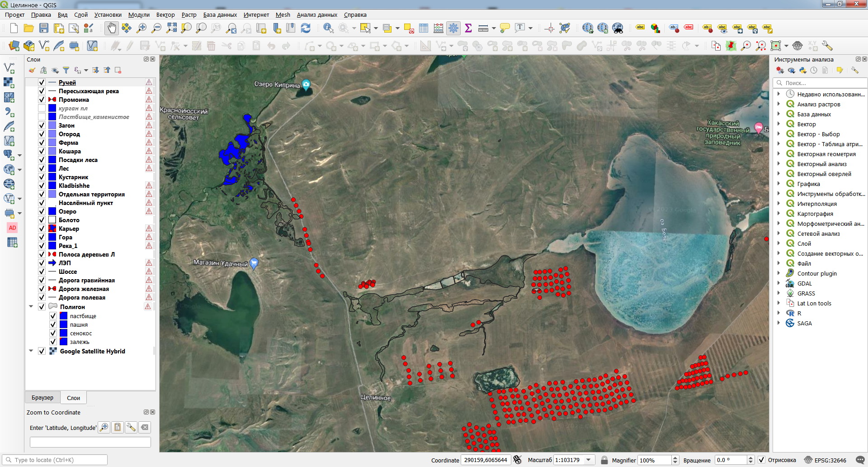Collapse the Полигон layer group
The width and height of the screenshot is (868, 467).
tap(31, 307)
